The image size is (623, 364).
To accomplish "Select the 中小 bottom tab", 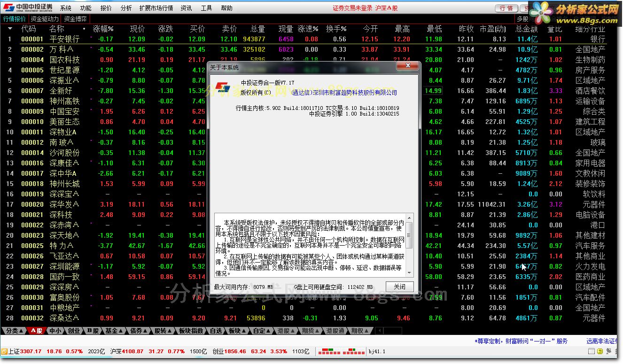I will (55, 331).
